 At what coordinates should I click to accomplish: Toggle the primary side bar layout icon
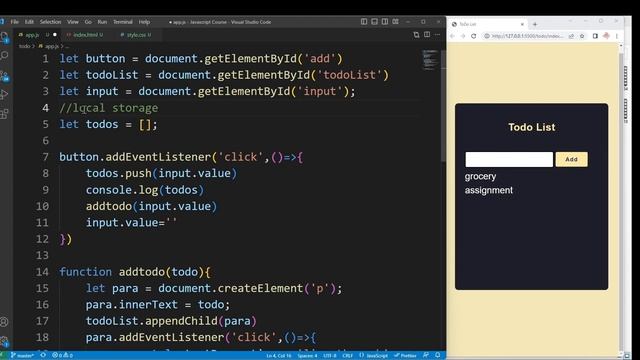(364, 22)
